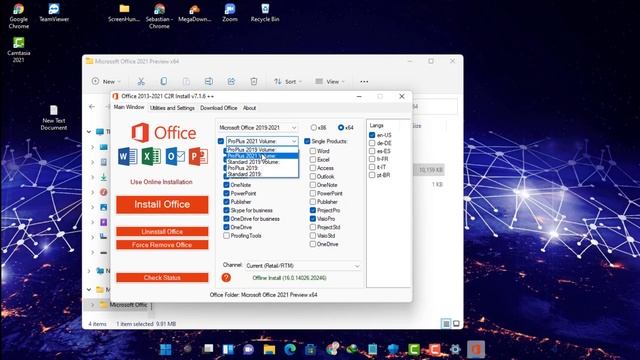Click Rename icon in Explorer toolbar
This screenshot has width=640, height=360.
[209, 82]
